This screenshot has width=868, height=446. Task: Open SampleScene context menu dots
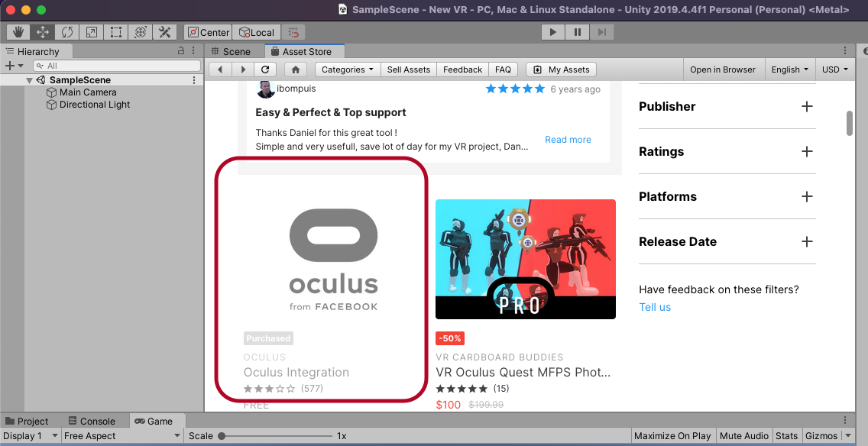[194, 80]
